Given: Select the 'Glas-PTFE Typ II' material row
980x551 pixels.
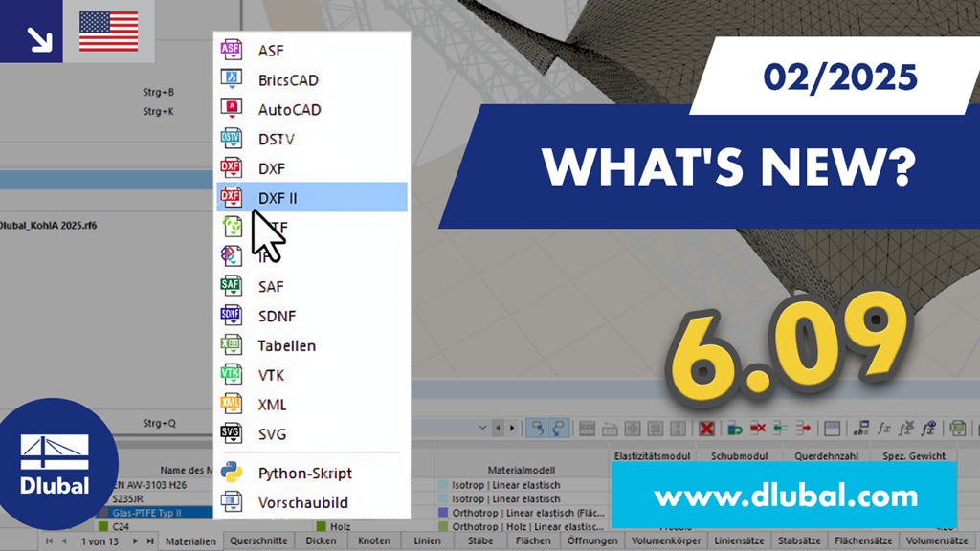Looking at the screenshot, I should 154,513.
